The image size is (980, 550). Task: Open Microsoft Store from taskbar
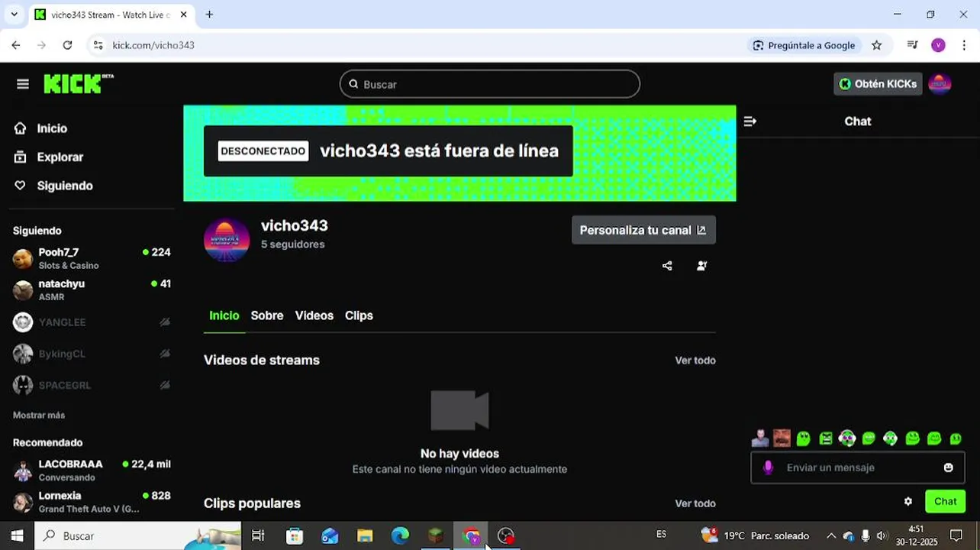(295, 535)
